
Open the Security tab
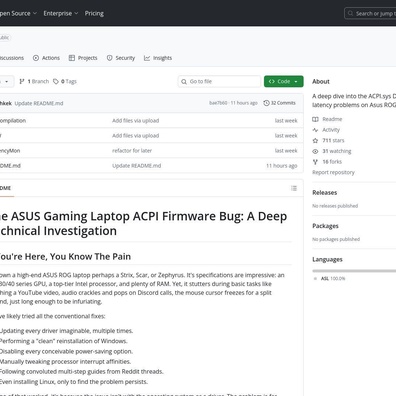coord(121,58)
